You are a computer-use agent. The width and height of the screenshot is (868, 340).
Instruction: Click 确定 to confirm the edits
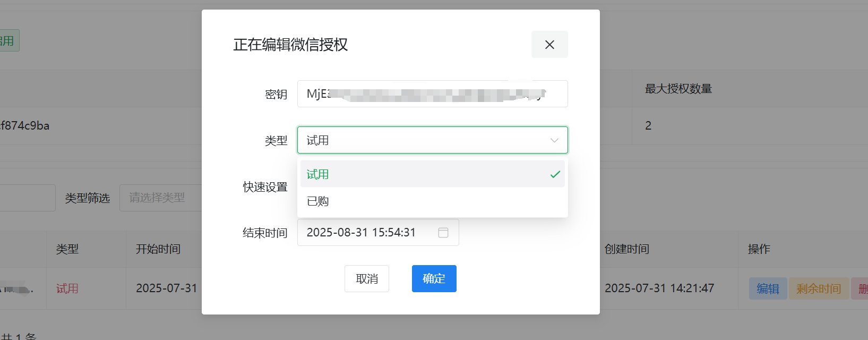[434, 278]
